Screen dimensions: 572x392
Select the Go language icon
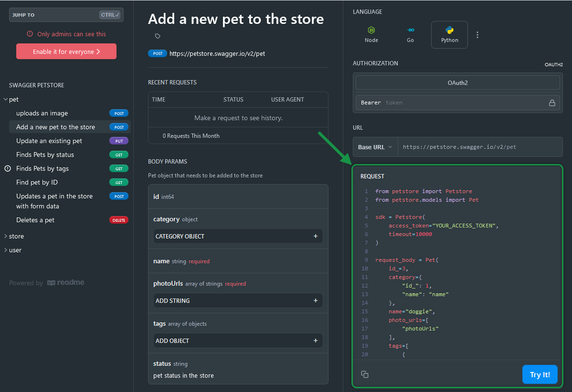point(410,34)
